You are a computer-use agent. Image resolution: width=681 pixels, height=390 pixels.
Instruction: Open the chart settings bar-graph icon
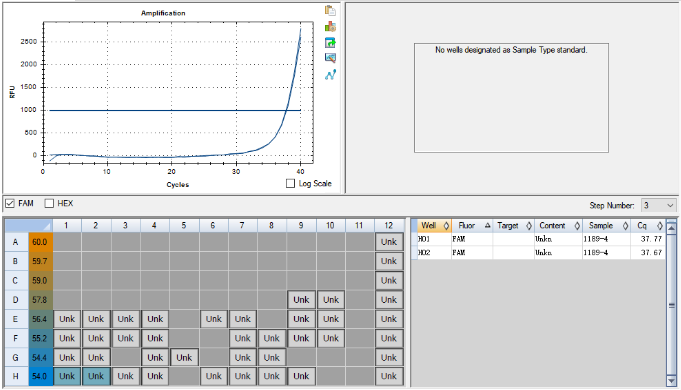tap(330, 26)
